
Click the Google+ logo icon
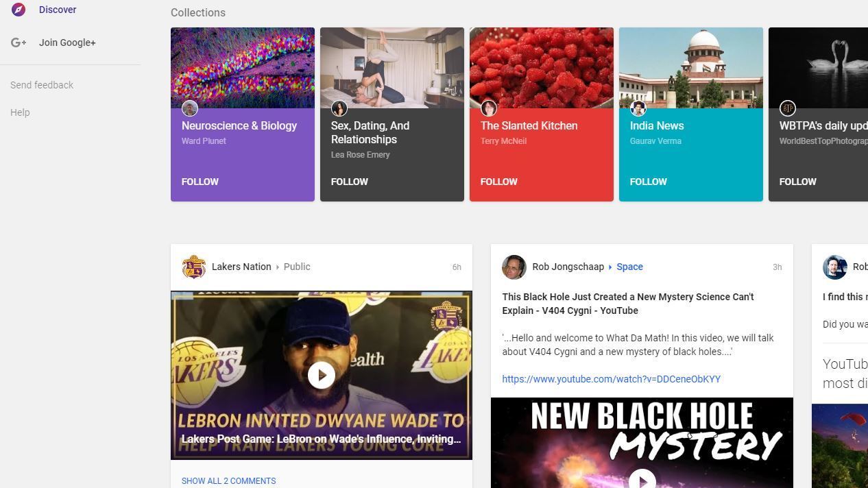19,42
